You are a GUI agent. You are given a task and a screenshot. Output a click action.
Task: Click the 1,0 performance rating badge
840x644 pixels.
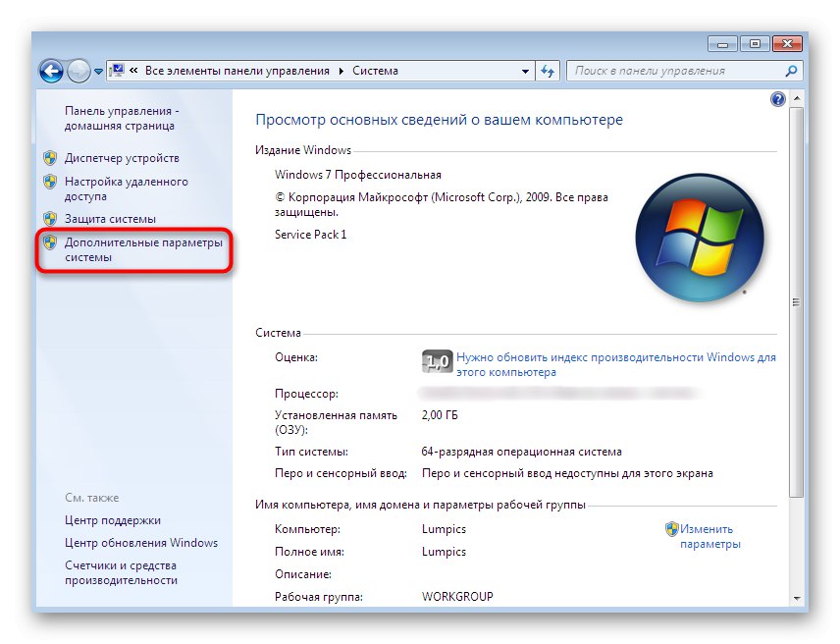point(437,361)
